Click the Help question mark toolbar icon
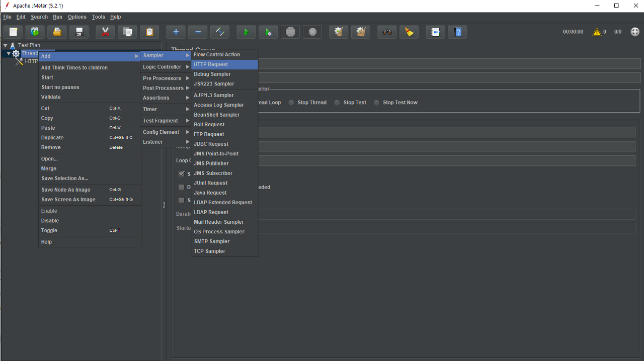 (457, 32)
